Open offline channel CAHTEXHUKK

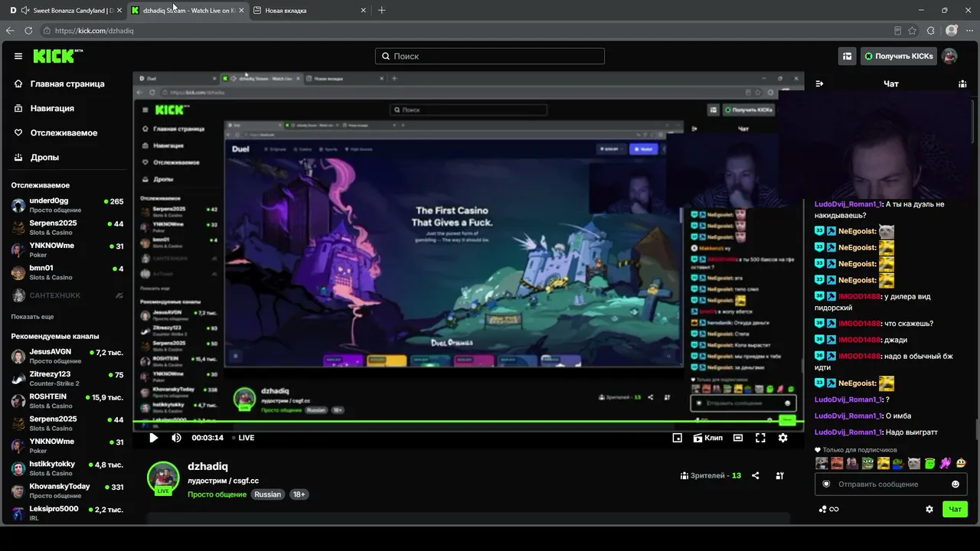coord(67,295)
